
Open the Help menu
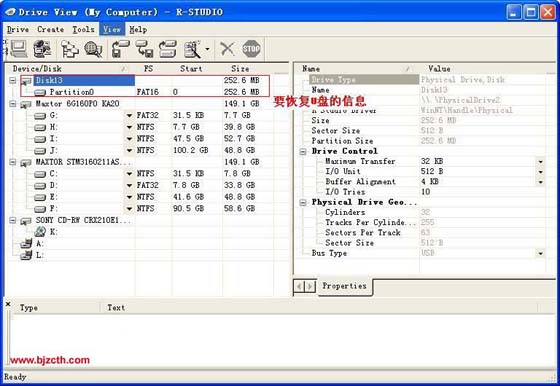[138, 30]
